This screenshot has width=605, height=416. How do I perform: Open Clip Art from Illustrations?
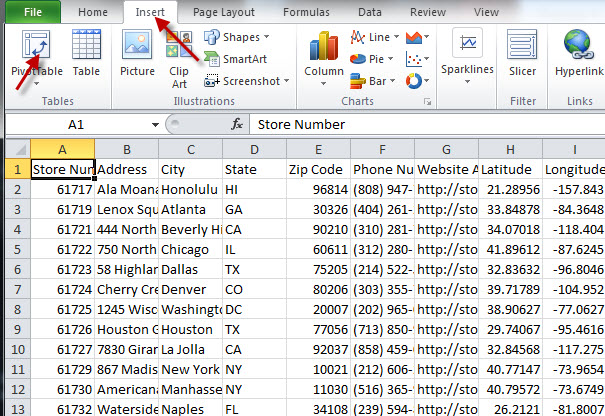click(179, 60)
